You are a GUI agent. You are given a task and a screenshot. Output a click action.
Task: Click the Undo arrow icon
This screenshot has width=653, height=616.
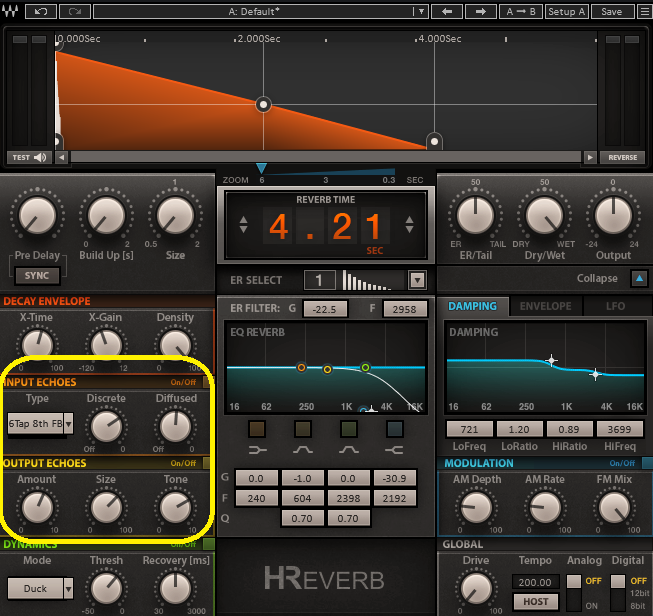pos(40,11)
